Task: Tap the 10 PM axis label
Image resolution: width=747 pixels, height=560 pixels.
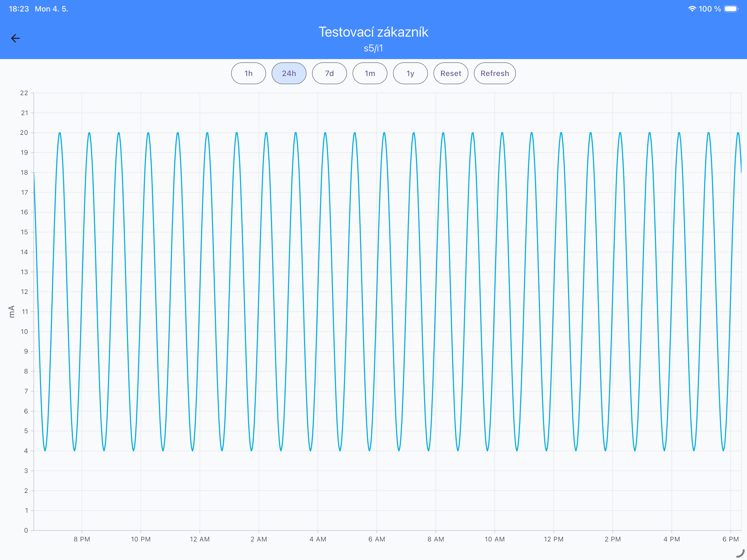Action: pos(141,539)
